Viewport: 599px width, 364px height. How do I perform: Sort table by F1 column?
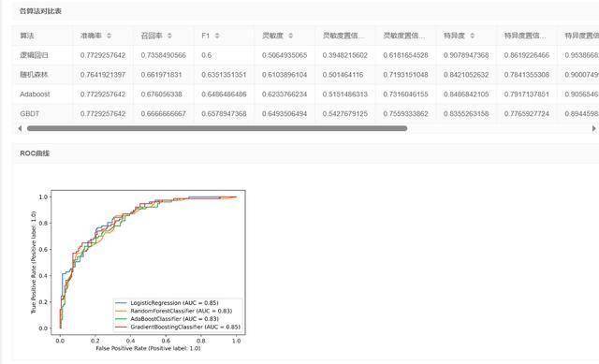(x=217, y=36)
